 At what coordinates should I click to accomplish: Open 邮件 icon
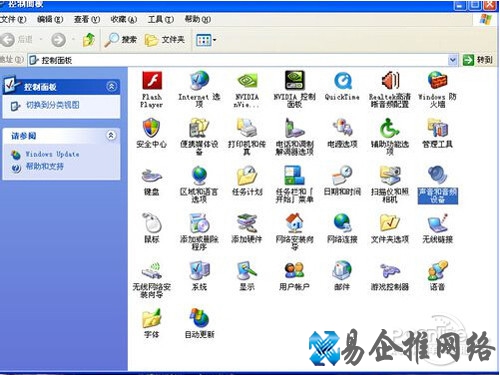(342, 276)
